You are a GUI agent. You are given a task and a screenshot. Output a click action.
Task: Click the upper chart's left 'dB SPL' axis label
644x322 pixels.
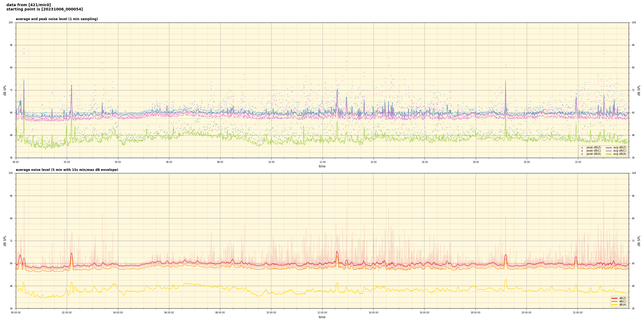pyautogui.click(x=5, y=90)
